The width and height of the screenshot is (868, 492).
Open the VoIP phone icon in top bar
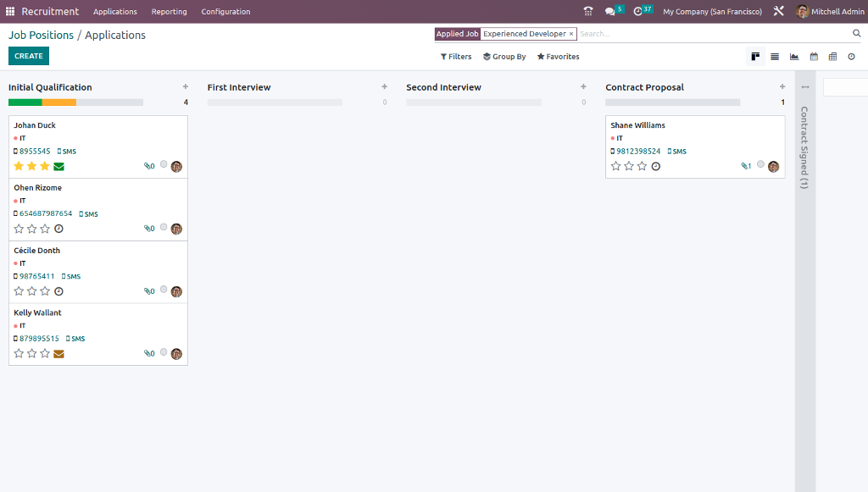[x=588, y=12]
